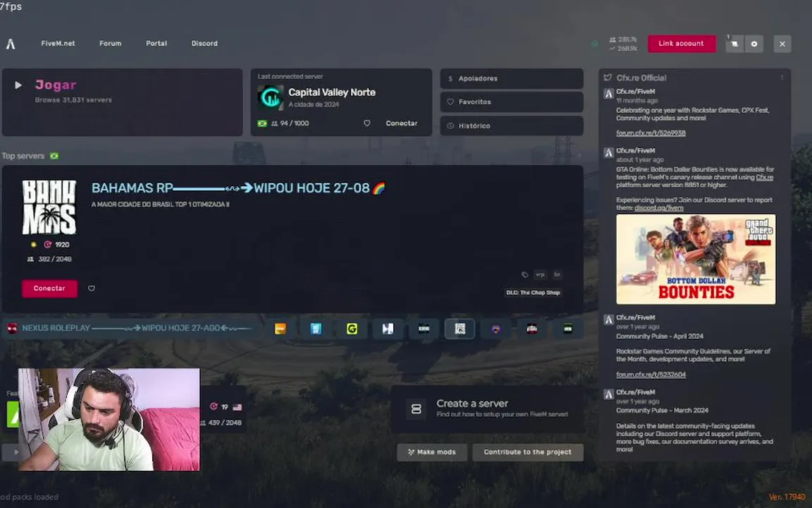Select the highlighted Bahamas icon in the row
The height and width of the screenshot is (508, 812).
tap(460, 329)
